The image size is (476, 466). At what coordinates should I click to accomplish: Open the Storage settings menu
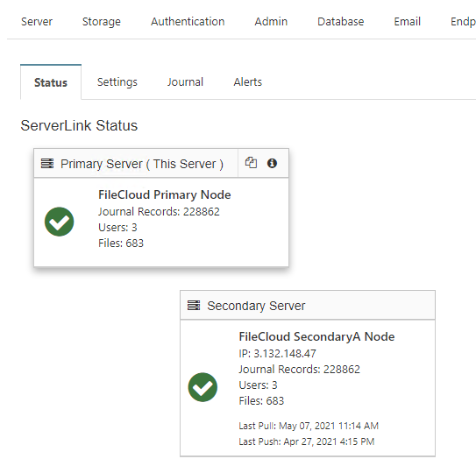coord(102,22)
